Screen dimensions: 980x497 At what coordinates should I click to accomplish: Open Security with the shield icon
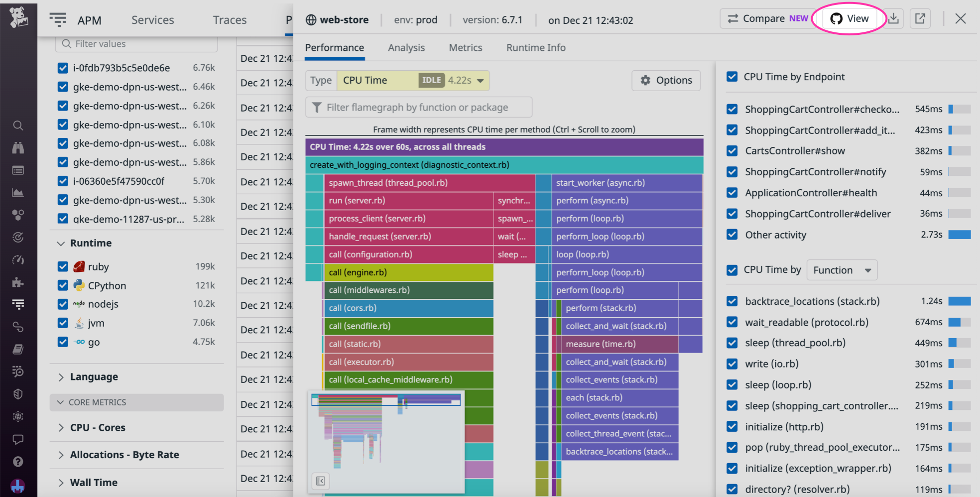(x=18, y=394)
